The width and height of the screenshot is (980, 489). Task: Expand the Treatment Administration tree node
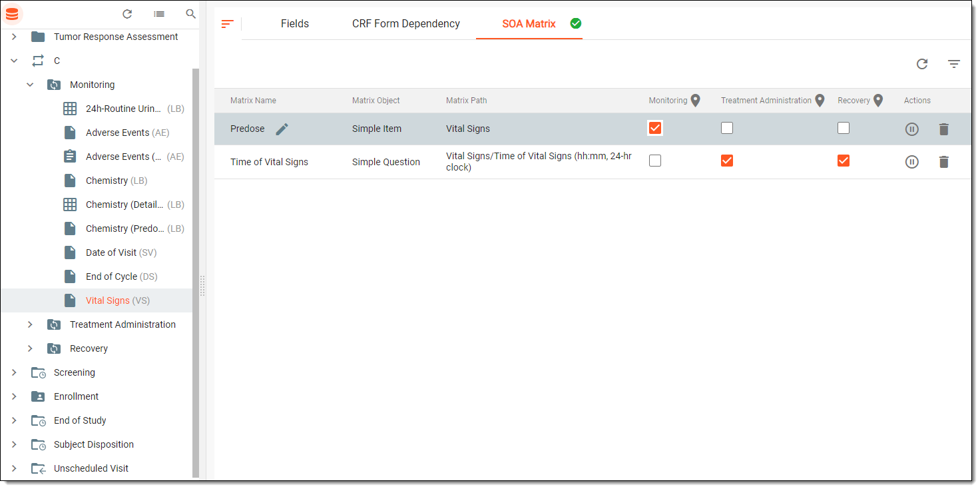coord(30,324)
